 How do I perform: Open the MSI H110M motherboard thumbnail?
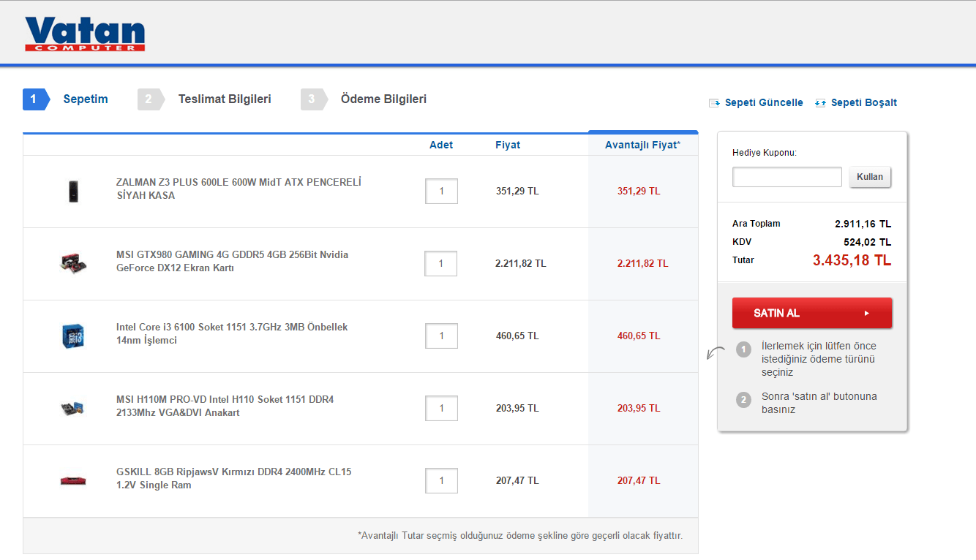tap(72, 408)
